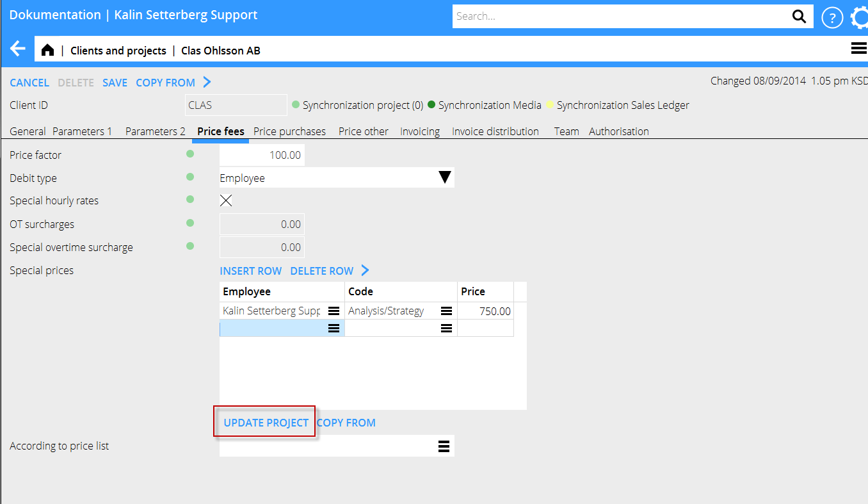
Task: Open employee lookup for Kalin Setterberg row
Action: pyautogui.click(x=334, y=311)
